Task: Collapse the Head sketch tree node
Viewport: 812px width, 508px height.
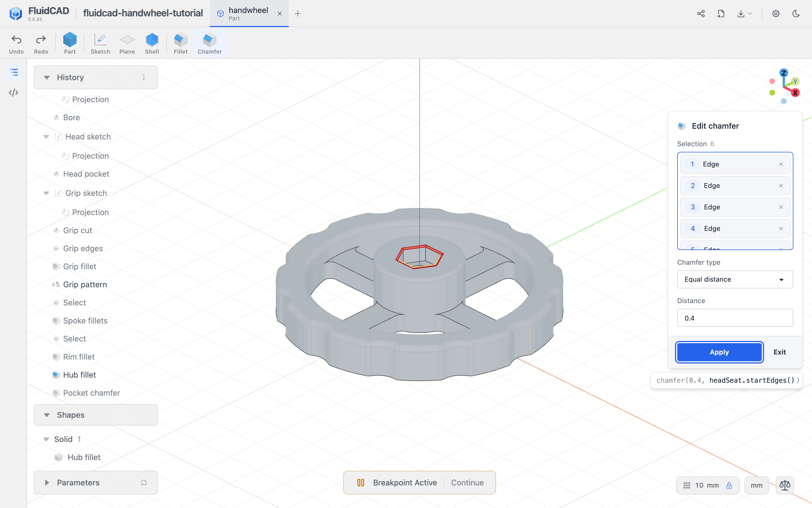Action: click(46, 137)
